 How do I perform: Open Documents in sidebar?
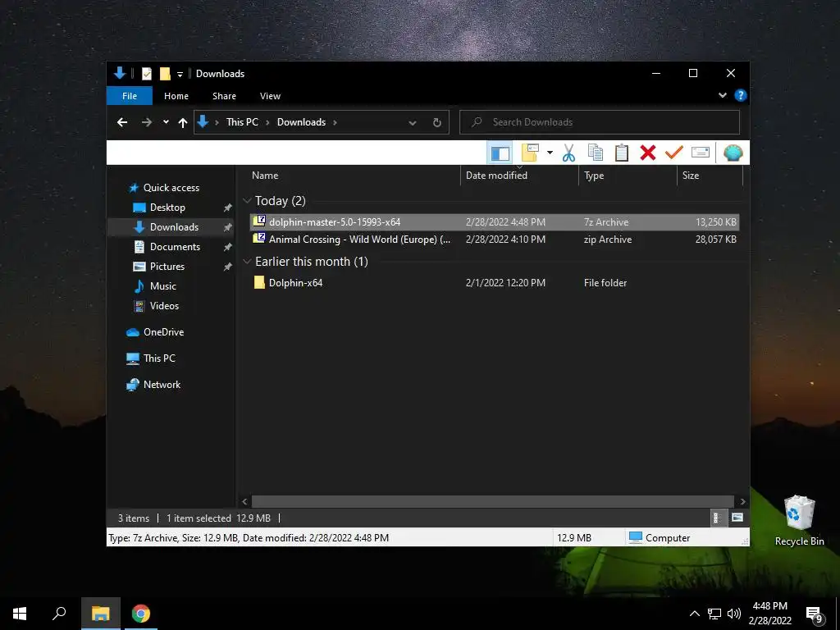175,247
